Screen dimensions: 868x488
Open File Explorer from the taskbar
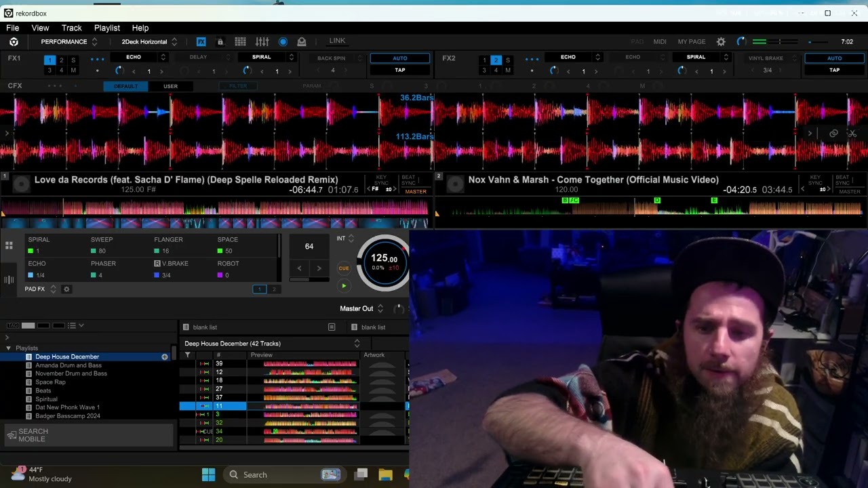click(x=385, y=474)
